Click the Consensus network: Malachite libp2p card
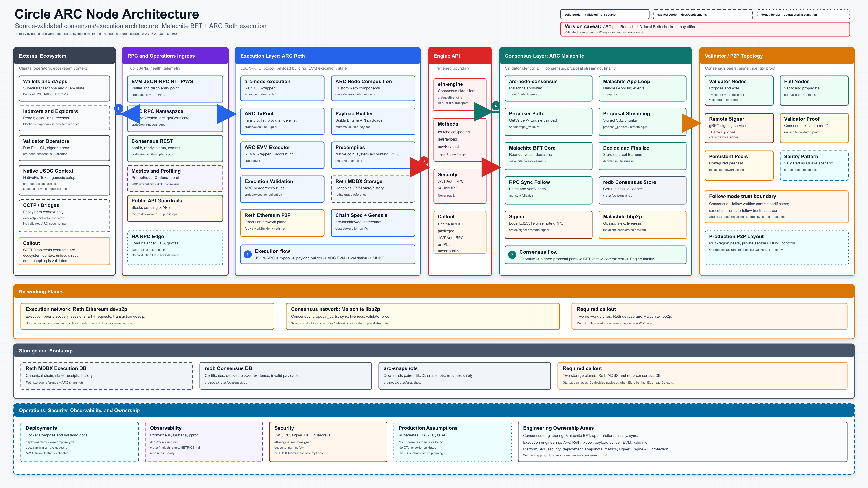Image resolution: width=868 pixels, height=488 pixels. tap(423, 316)
